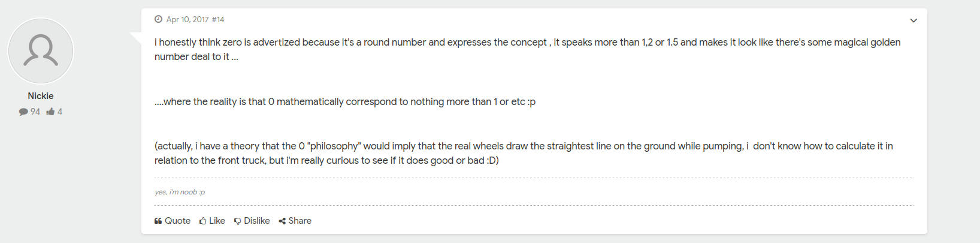980x243 pixels.
Task: Click the 94 post count number
Action: (35, 112)
